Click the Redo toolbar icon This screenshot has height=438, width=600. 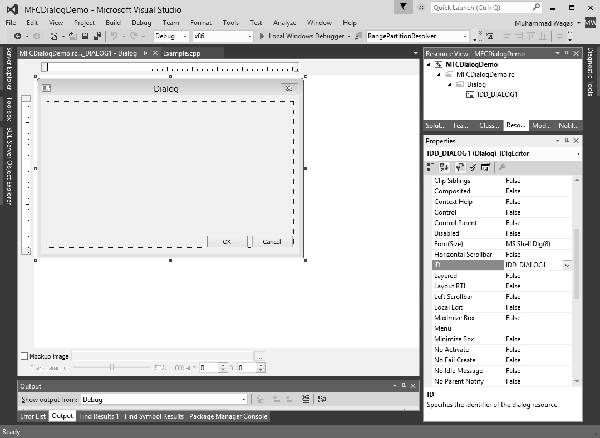pos(133,36)
